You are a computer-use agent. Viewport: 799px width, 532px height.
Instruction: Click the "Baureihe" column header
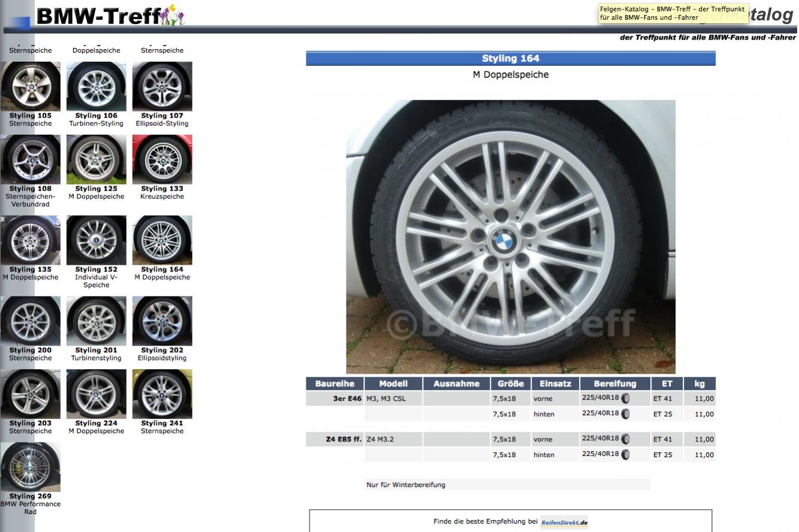pyautogui.click(x=335, y=383)
